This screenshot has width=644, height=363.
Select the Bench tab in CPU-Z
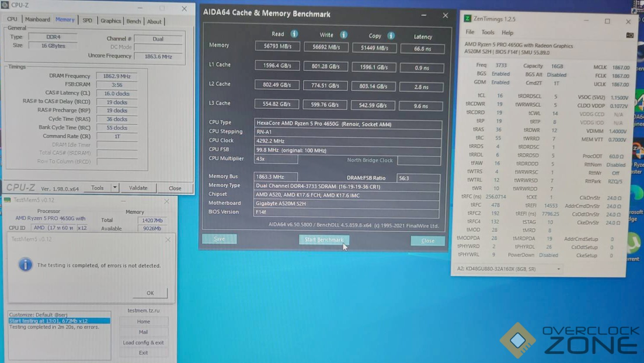(x=134, y=21)
